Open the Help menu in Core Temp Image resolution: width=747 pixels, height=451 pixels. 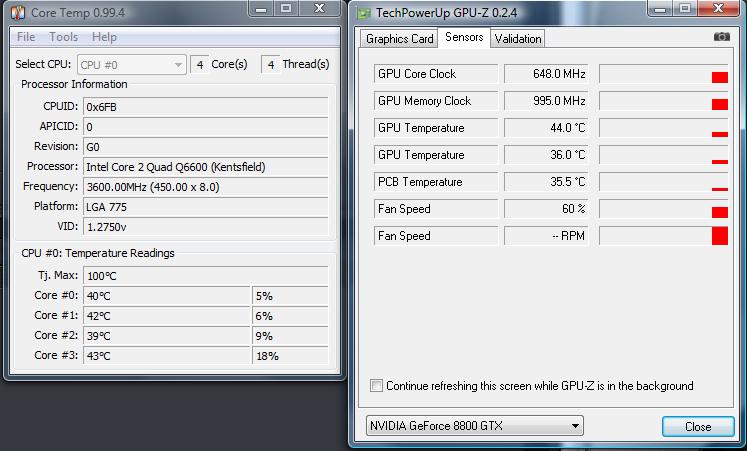click(x=104, y=37)
